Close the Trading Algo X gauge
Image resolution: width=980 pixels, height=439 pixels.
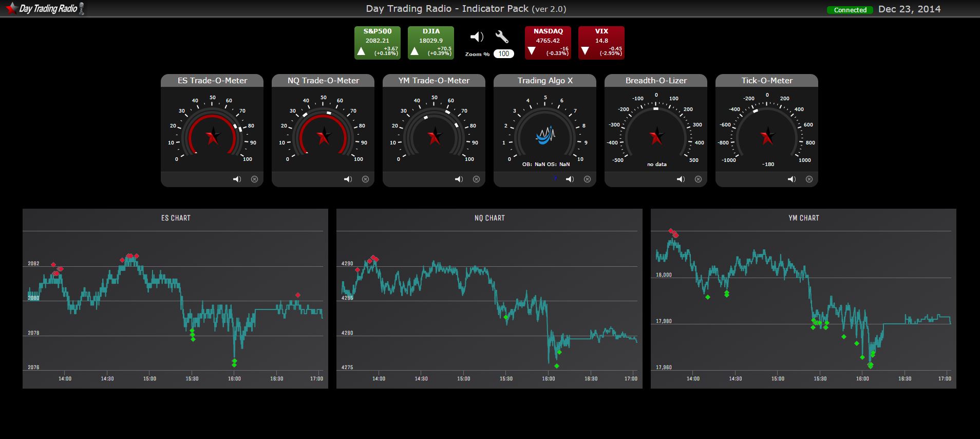[x=587, y=179]
